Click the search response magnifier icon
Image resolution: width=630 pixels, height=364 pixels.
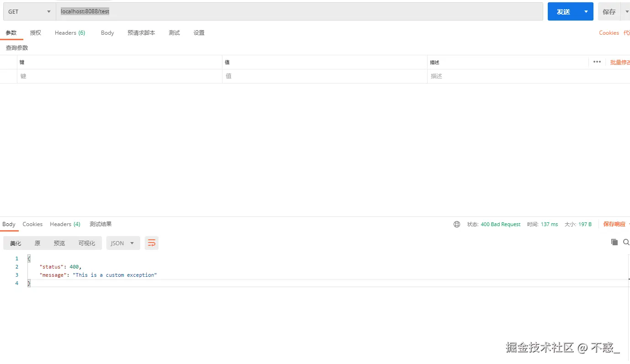click(626, 242)
